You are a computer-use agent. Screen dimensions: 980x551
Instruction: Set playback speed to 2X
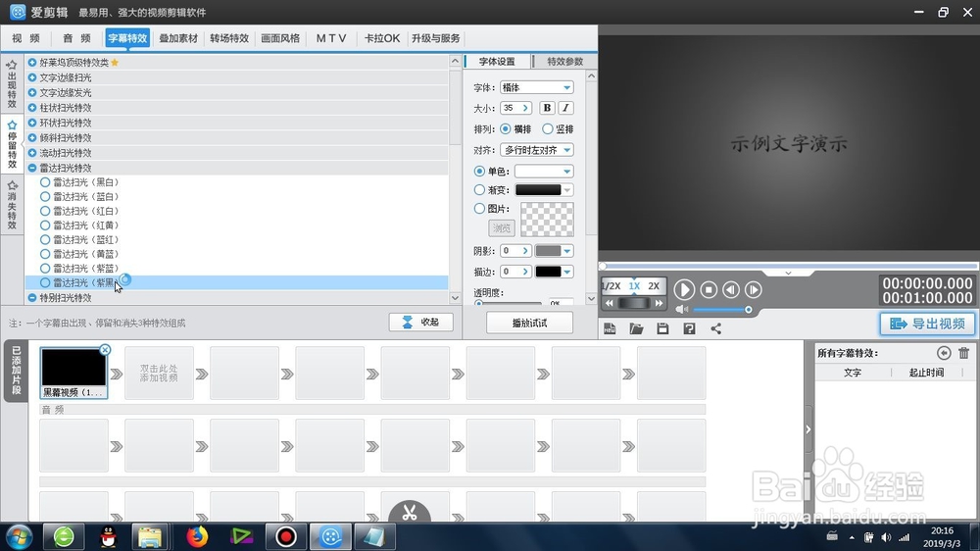[654, 286]
